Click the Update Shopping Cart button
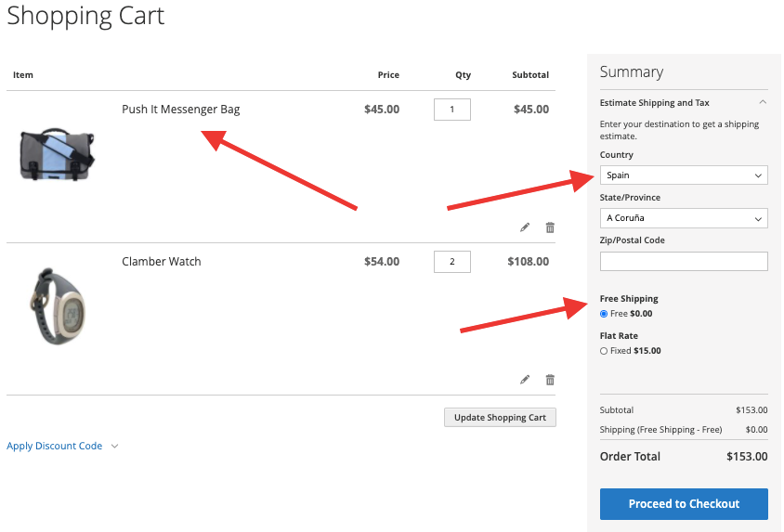The image size is (784, 532). [x=500, y=417]
